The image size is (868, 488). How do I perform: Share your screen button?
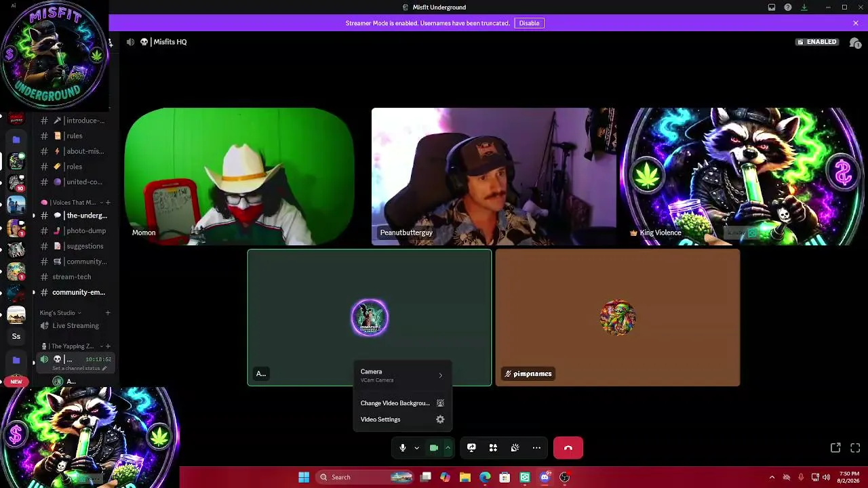tap(471, 448)
